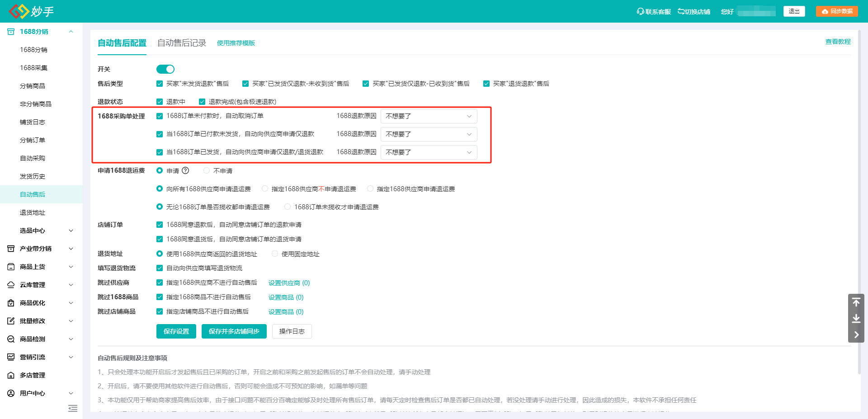Open 1688采集 in the sidebar
Screen dimensions: 868x419
(34, 68)
